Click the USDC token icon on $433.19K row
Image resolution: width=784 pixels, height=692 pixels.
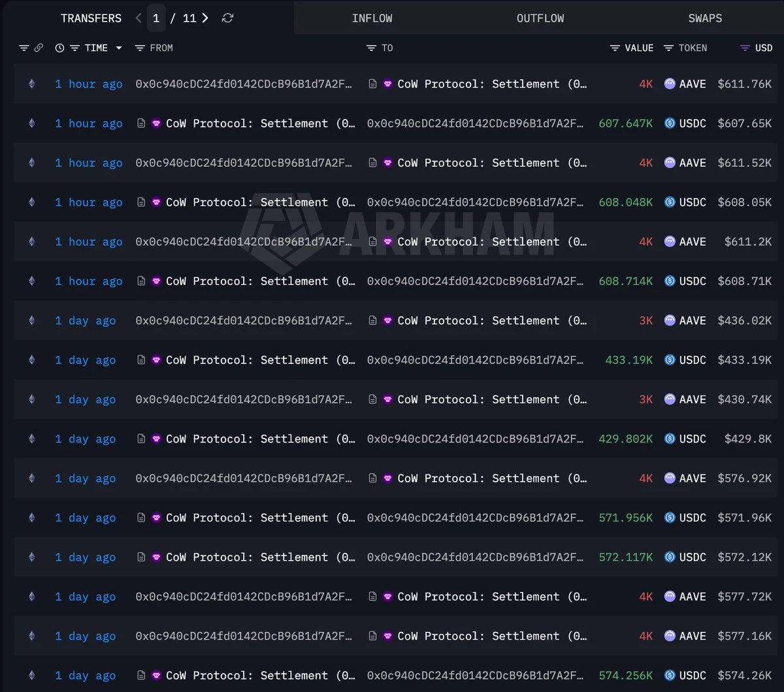click(x=670, y=359)
